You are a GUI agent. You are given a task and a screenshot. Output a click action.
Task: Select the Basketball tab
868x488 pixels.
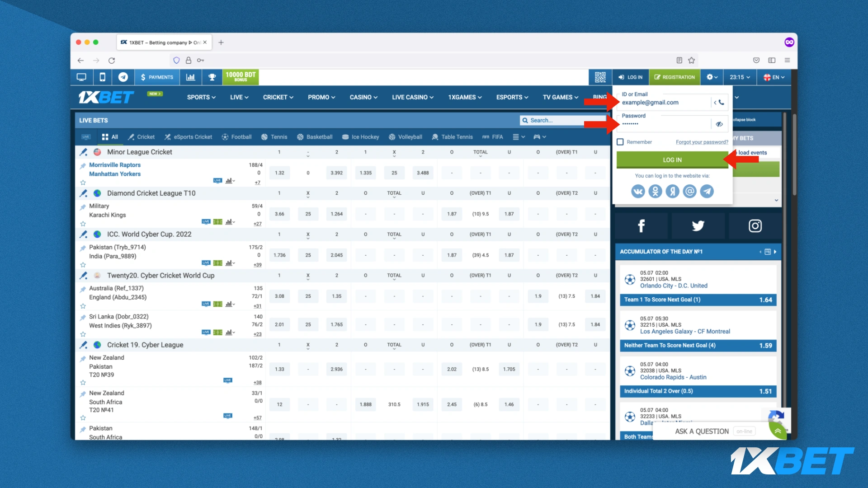pyautogui.click(x=315, y=137)
